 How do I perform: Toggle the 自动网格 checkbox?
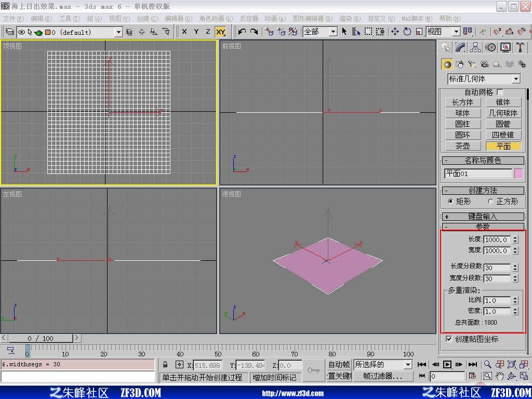coord(500,92)
